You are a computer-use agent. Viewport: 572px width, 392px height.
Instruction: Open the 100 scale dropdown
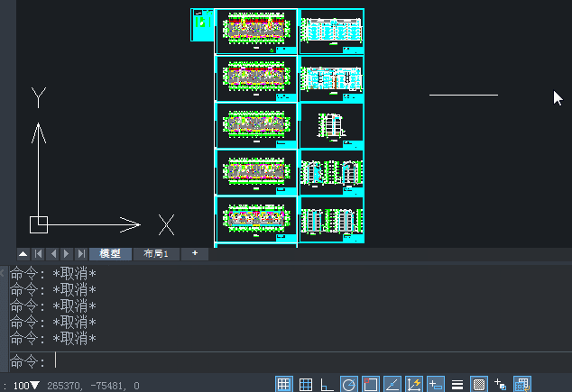tap(26, 386)
